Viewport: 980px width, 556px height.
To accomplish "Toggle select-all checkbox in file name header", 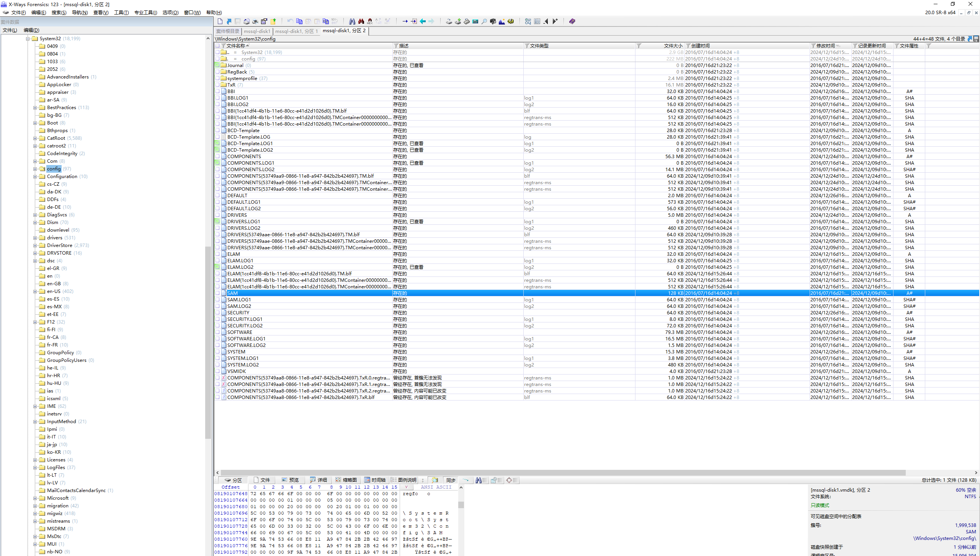I will [x=217, y=46].
